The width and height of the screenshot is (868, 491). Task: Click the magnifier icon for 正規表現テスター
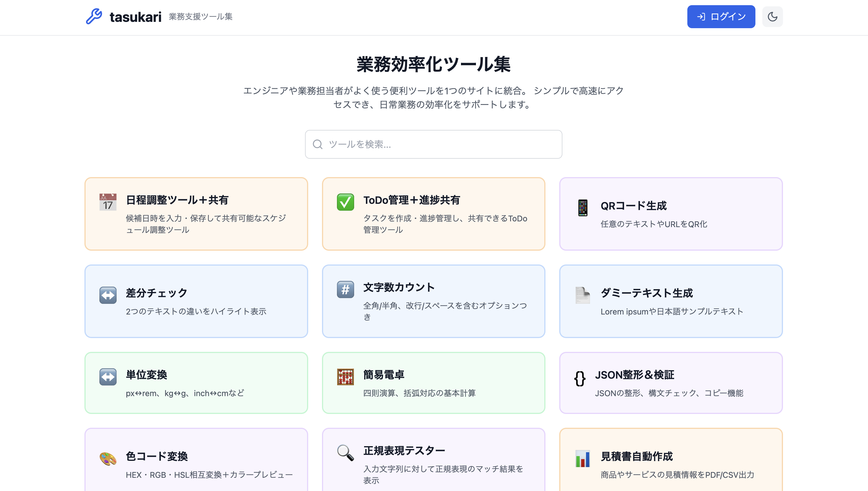tap(345, 453)
